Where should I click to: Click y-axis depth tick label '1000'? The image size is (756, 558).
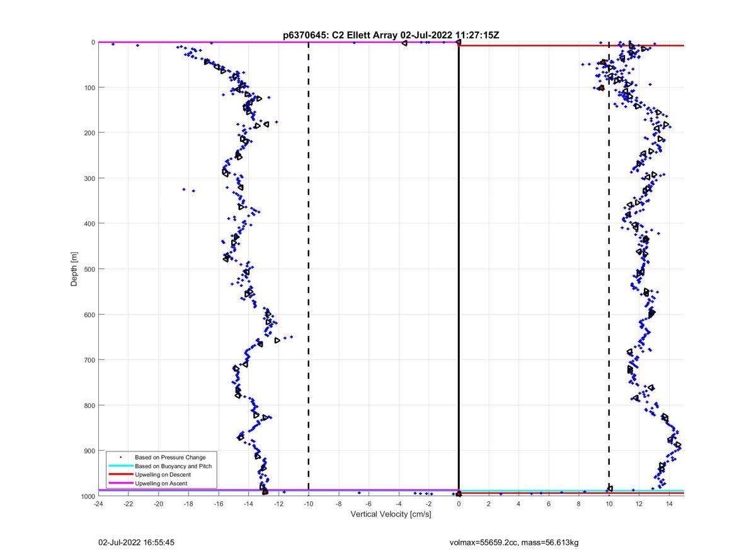pos(87,496)
